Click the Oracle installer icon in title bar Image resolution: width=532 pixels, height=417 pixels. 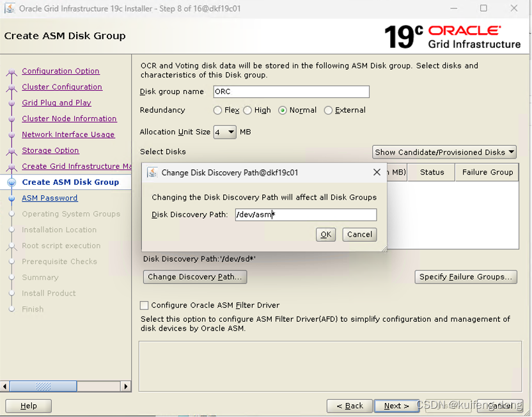9,9
